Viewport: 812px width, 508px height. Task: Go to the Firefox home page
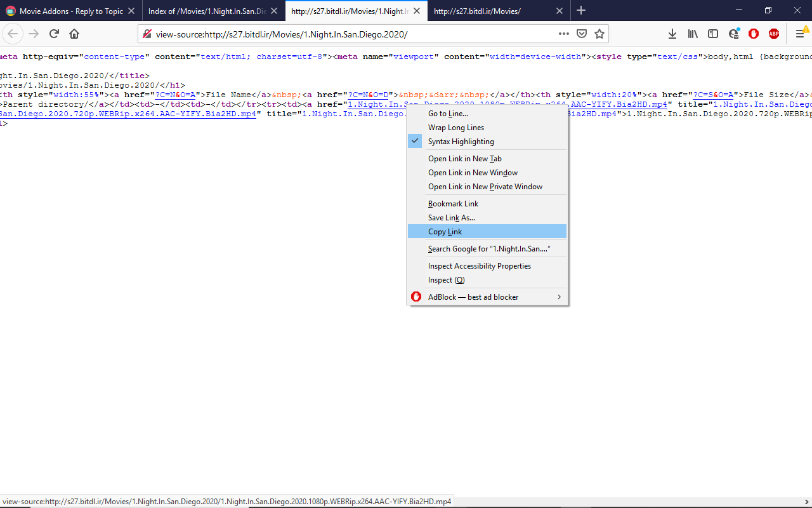click(74, 34)
